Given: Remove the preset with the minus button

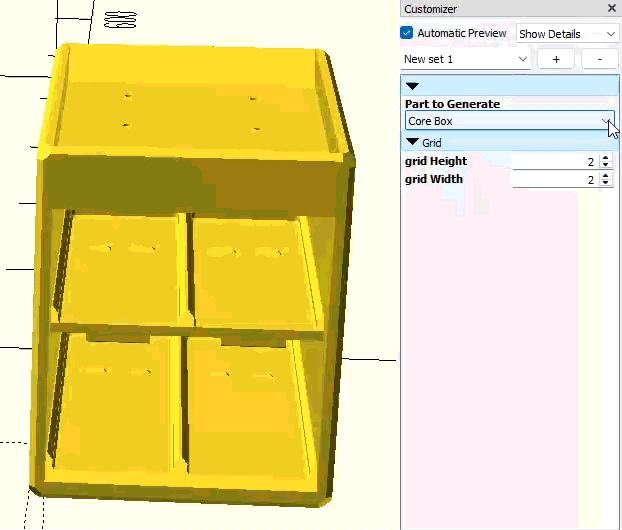Looking at the screenshot, I should (599, 59).
